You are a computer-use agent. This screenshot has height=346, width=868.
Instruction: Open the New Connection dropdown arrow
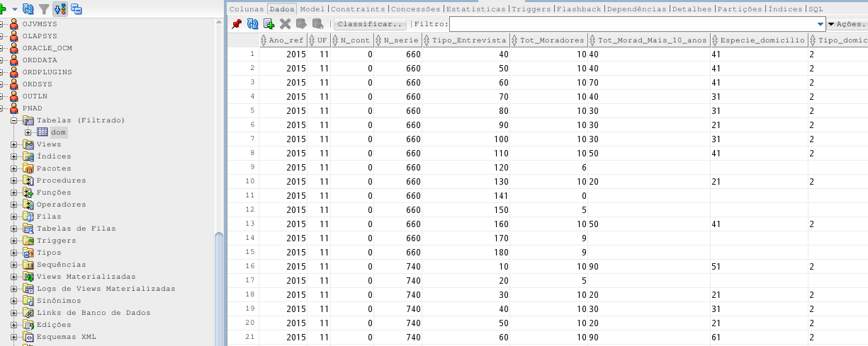(14, 9)
